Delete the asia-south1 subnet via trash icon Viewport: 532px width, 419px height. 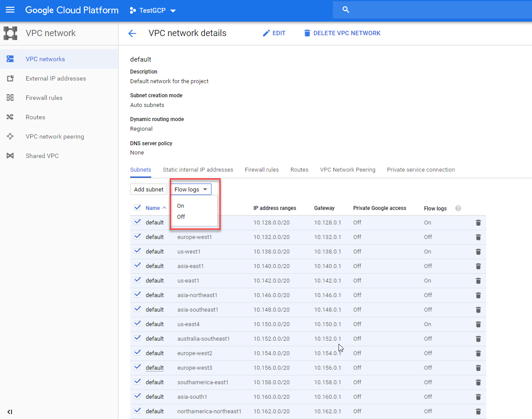pyautogui.click(x=478, y=397)
